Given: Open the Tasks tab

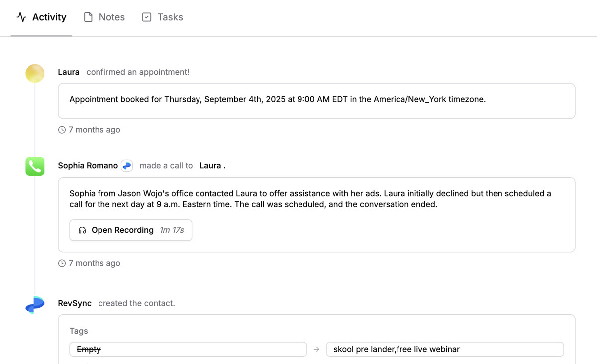Looking at the screenshot, I should point(169,16).
